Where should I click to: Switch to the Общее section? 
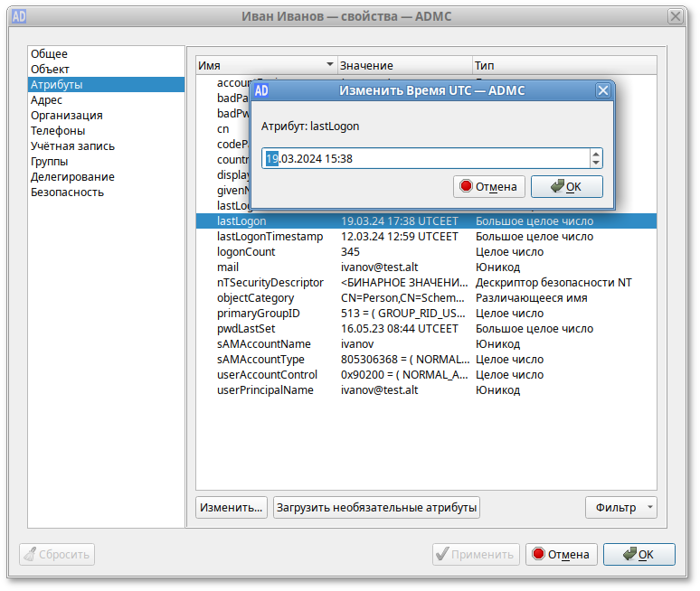pos(50,54)
